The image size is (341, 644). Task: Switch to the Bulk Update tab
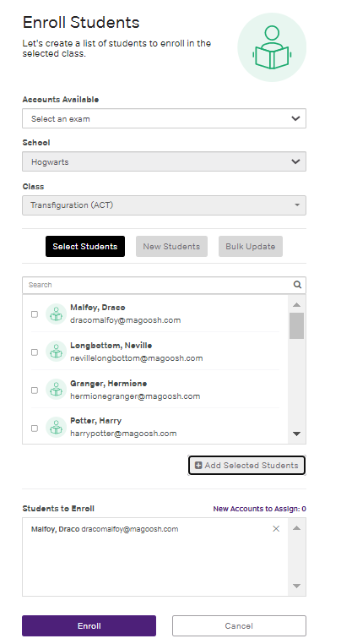[251, 247]
